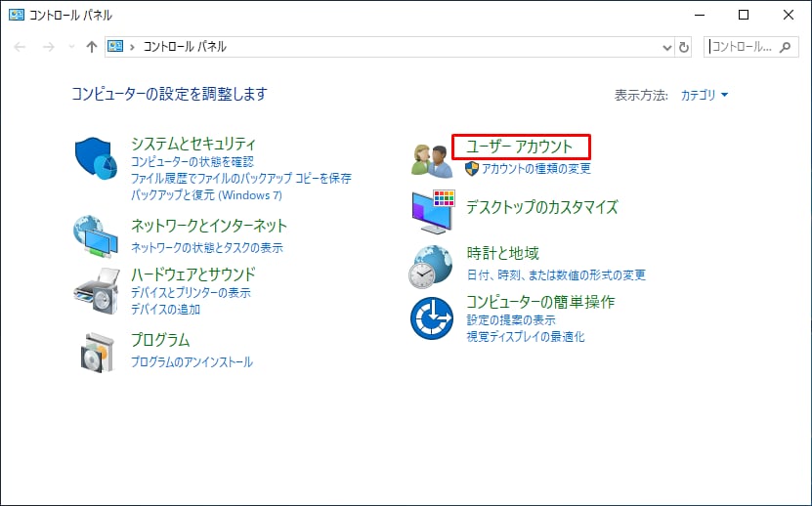Open recent locations dropdown arrow
Image resolution: width=812 pixels, height=506 pixels.
click(x=71, y=47)
